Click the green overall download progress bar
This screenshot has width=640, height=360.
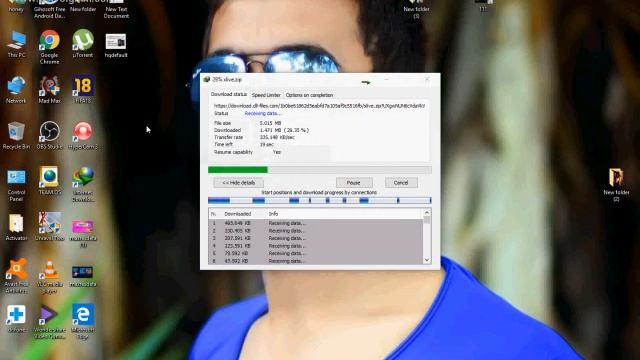tap(320, 170)
